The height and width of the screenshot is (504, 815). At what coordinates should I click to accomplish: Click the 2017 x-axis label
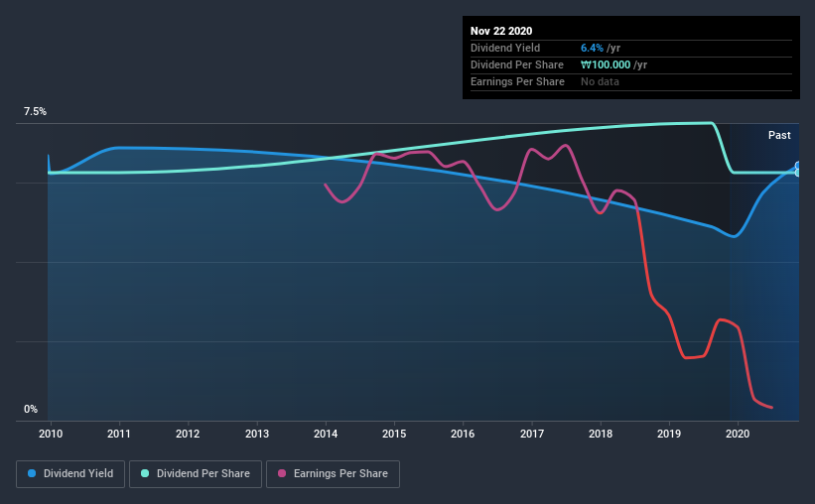[x=532, y=434]
